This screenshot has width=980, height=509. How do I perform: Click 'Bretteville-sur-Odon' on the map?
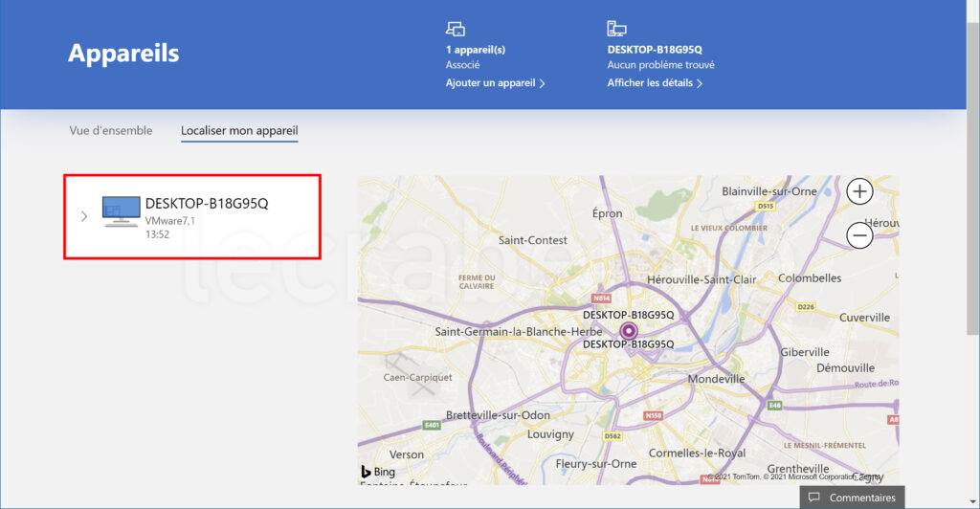pyautogui.click(x=498, y=415)
